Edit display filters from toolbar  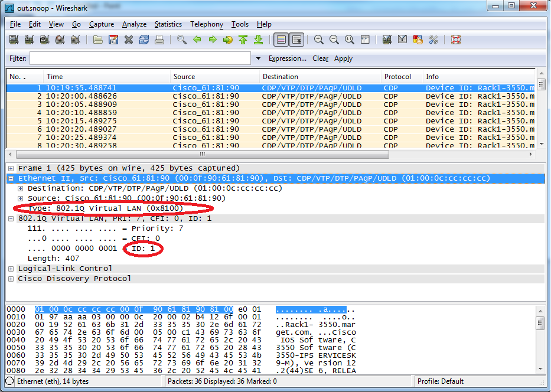tap(403, 40)
